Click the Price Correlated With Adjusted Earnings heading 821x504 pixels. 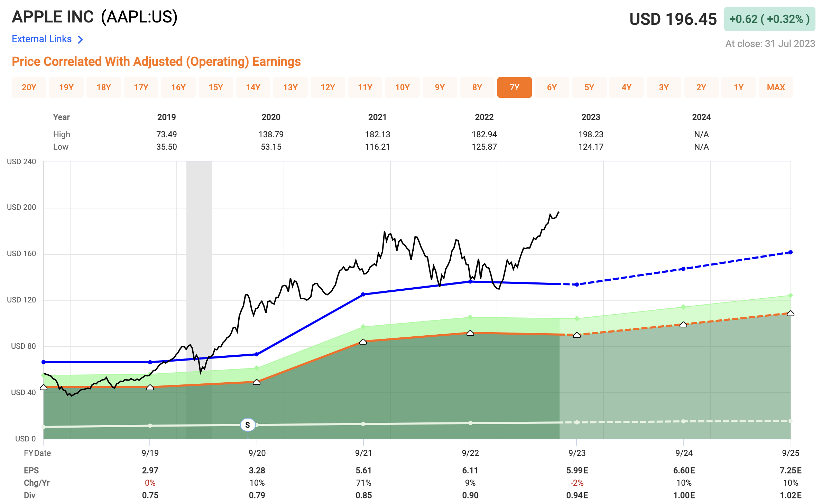[x=156, y=62]
